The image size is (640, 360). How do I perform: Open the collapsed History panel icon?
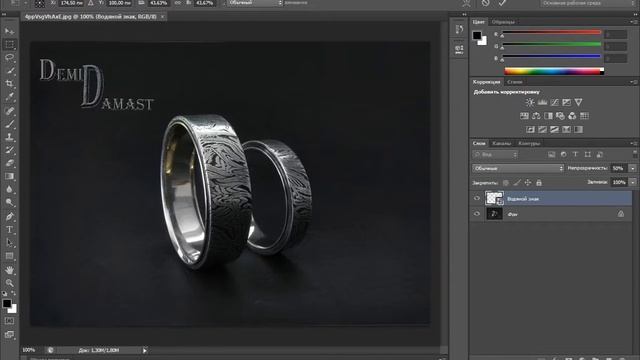(459, 29)
